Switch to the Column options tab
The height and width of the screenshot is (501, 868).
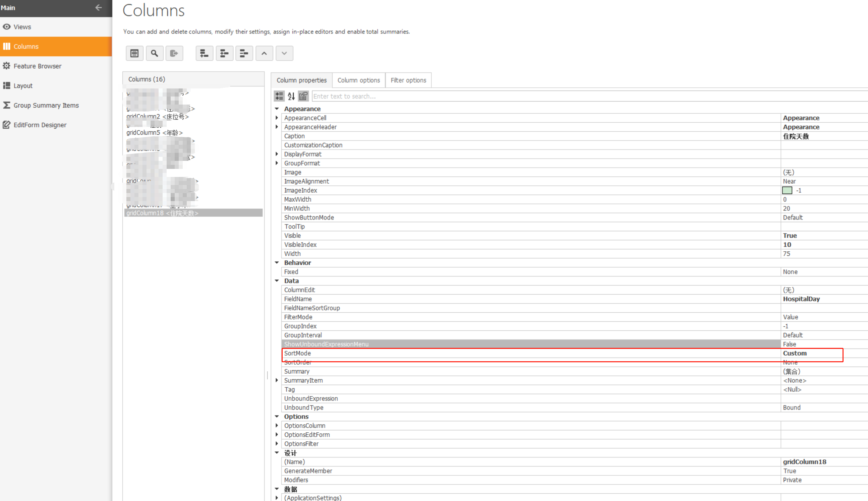(x=359, y=80)
